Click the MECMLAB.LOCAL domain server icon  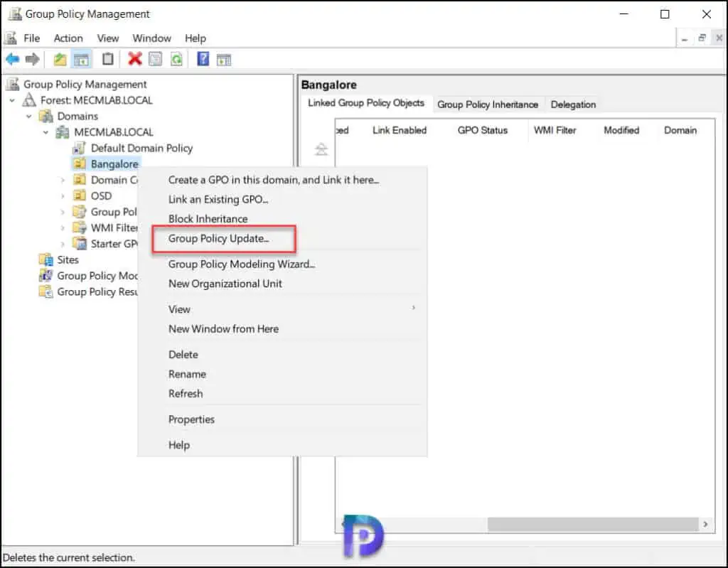point(63,132)
